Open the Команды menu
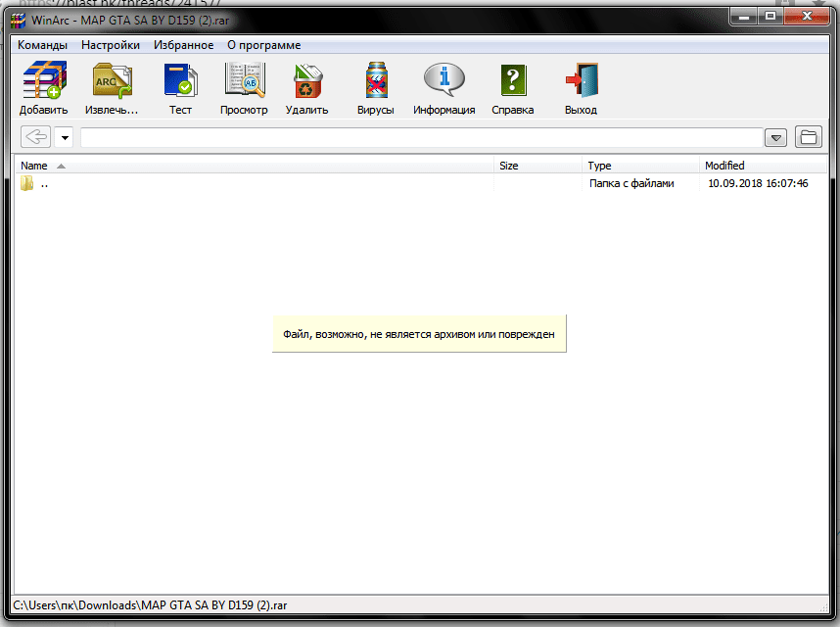This screenshot has width=840, height=627. coord(42,45)
